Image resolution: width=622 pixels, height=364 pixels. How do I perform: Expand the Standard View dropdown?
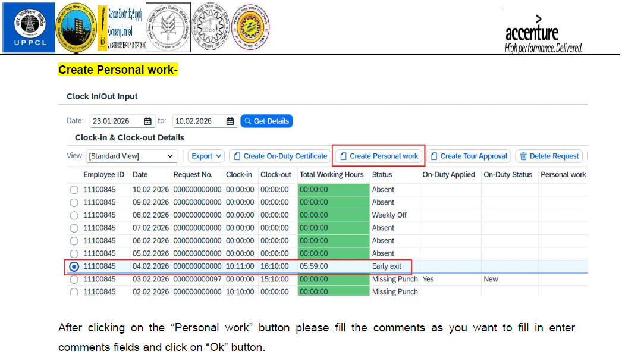pos(171,156)
